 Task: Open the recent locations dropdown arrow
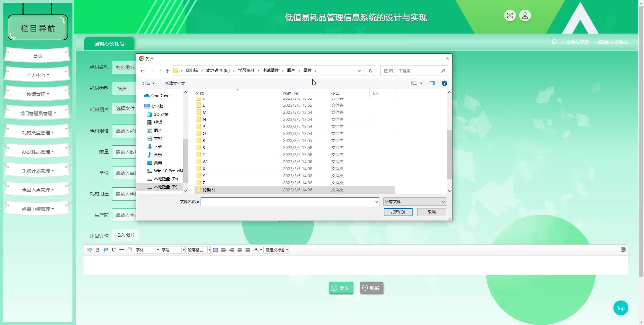tap(160, 71)
